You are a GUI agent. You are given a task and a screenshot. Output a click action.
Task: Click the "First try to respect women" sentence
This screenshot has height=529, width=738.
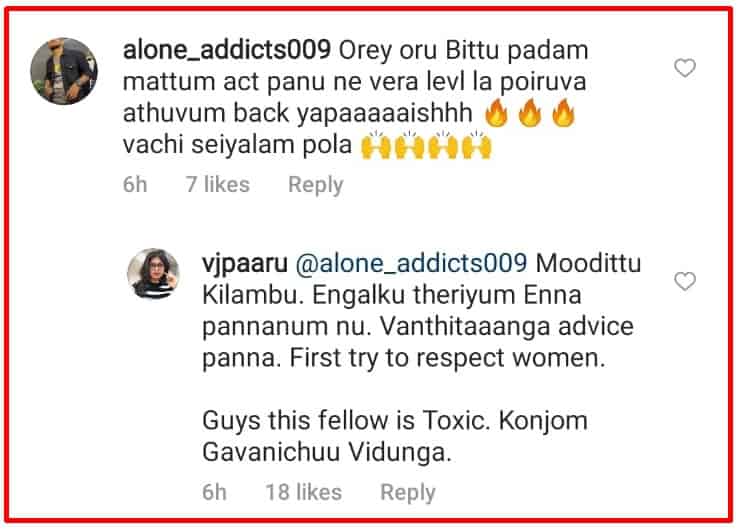tap(447, 358)
